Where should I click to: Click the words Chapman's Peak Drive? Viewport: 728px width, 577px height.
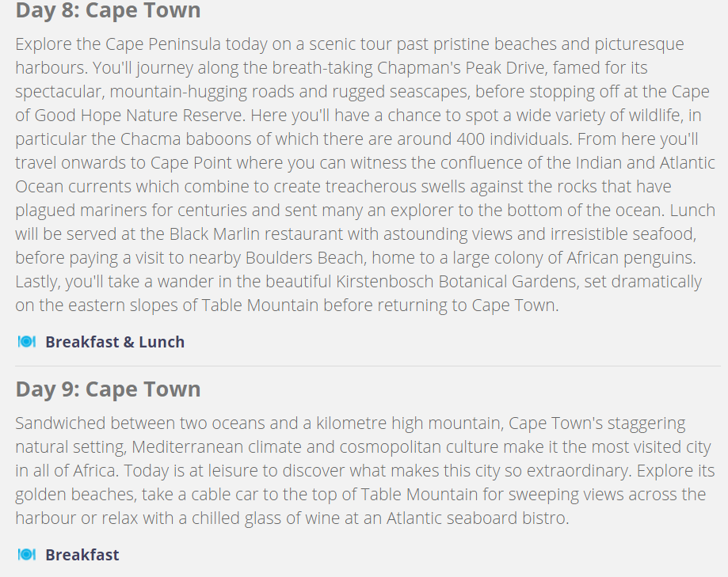pos(461,68)
